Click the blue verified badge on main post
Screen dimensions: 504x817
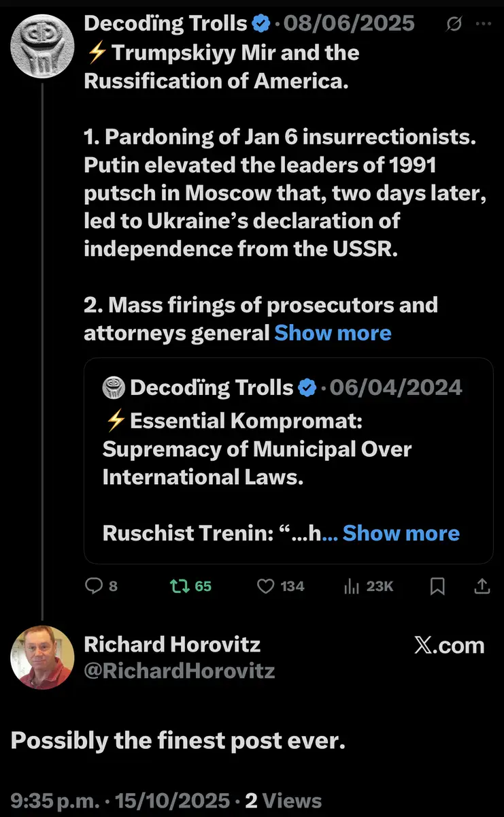tap(260, 24)
